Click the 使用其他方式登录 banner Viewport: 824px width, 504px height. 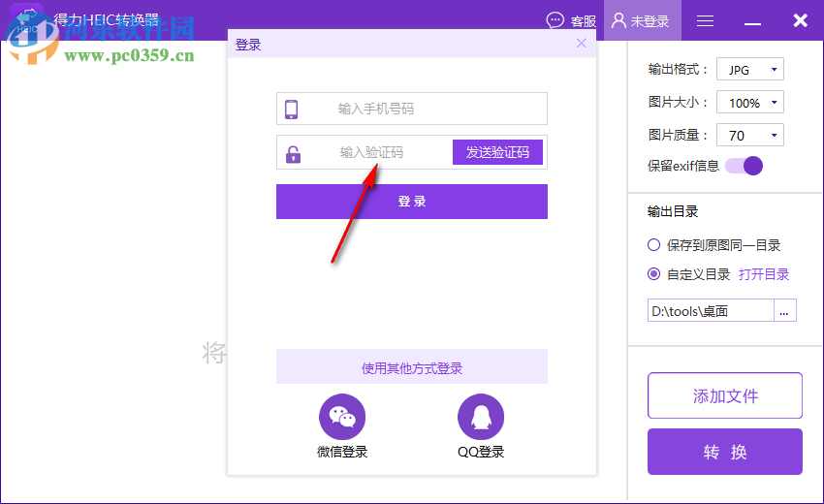[x=412, y=366]
